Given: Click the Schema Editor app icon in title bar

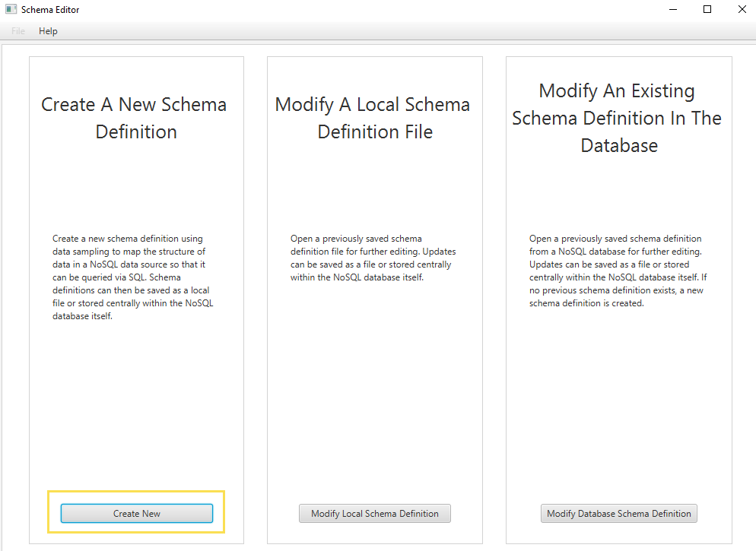Looking at the screenshot, I should pos(11,10).
